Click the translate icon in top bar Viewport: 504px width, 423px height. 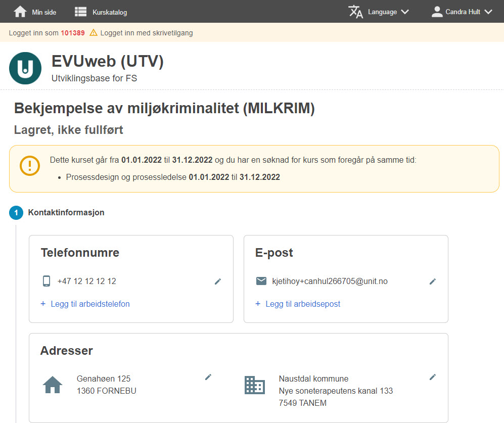(355, 12)
